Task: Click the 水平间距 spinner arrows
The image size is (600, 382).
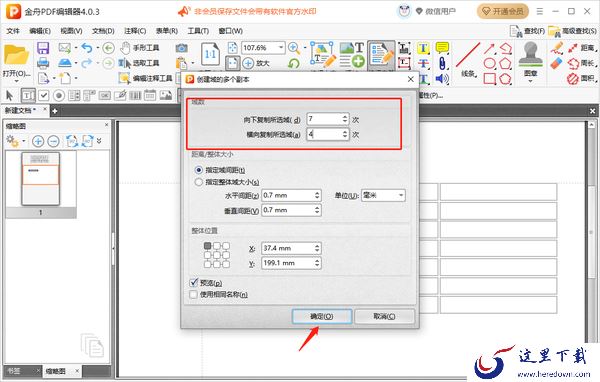Action: tap(317, 195)
